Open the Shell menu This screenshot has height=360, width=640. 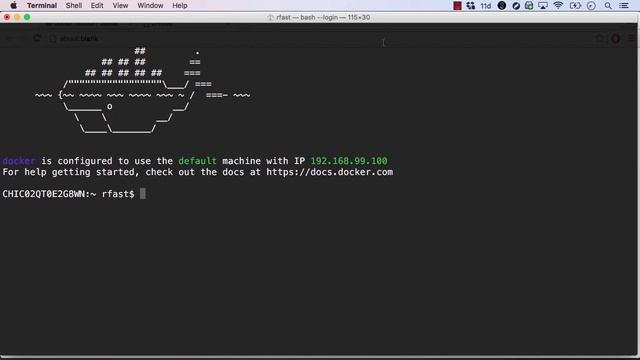[74, 5]
